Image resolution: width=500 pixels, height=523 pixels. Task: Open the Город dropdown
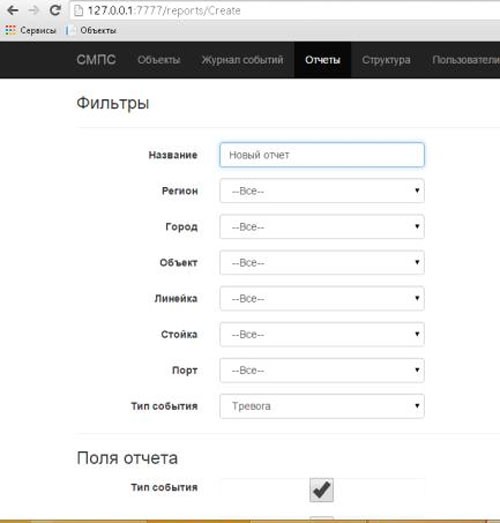coord(322,227)
